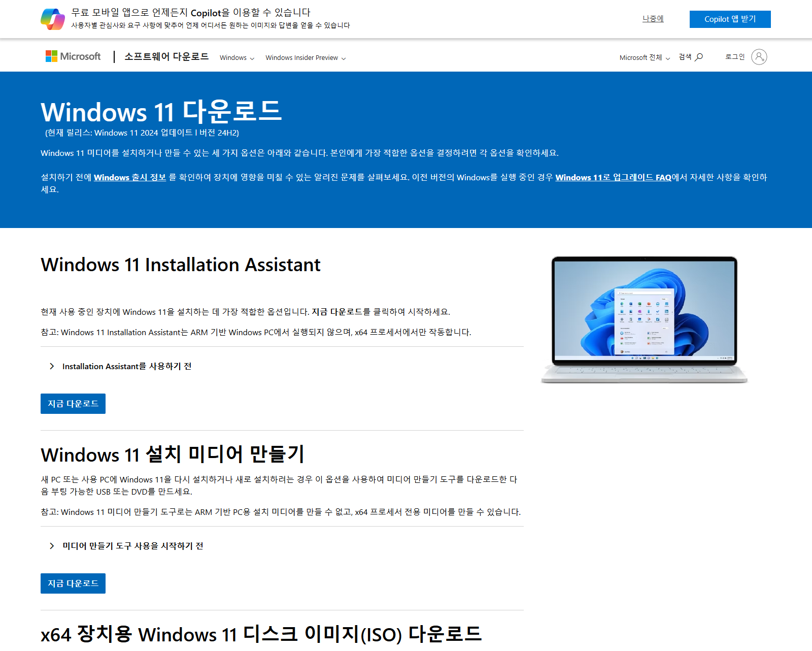Open 'Windows 11로 업그레이드 FAQ' link
Image resolution: width=812 pixels, height=651 pixels.
(613, 177)
